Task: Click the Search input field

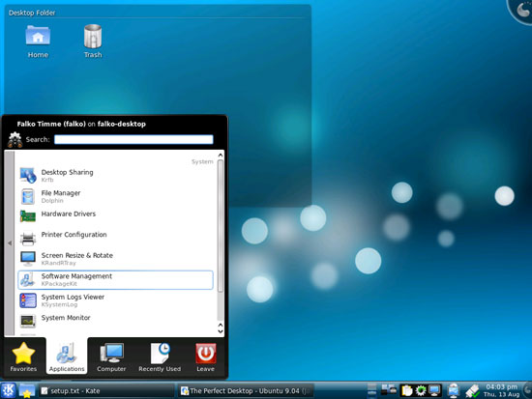Action: pos(133,139)
